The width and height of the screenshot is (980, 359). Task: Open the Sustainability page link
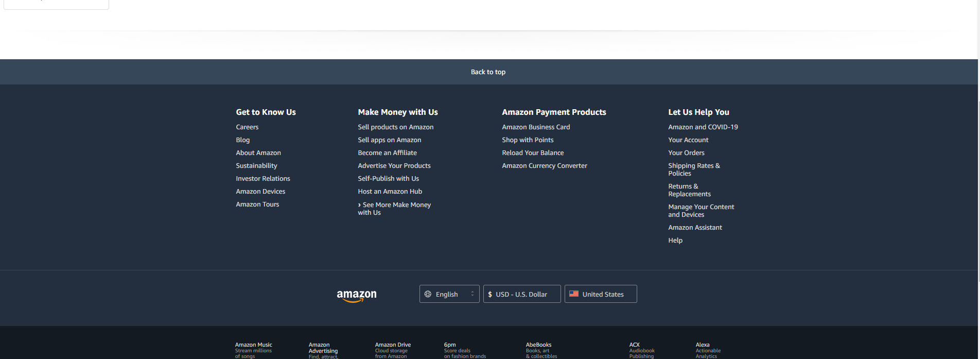256,166
